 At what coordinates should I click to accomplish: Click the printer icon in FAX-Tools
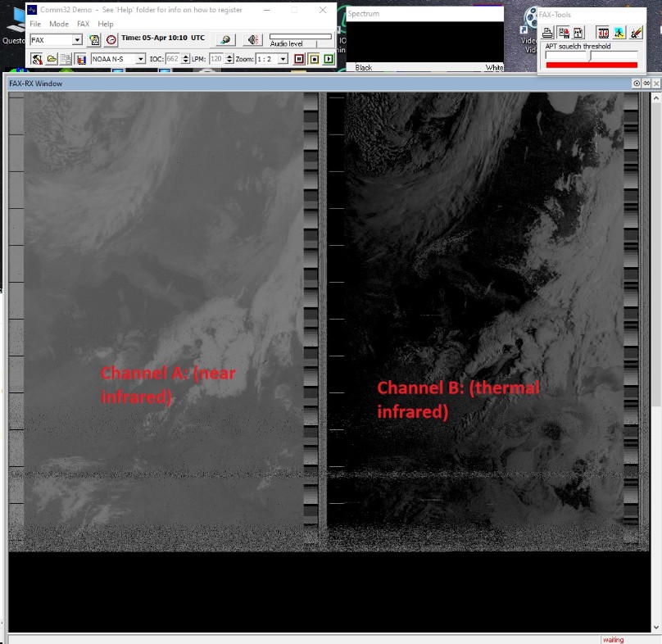point(547,33)
